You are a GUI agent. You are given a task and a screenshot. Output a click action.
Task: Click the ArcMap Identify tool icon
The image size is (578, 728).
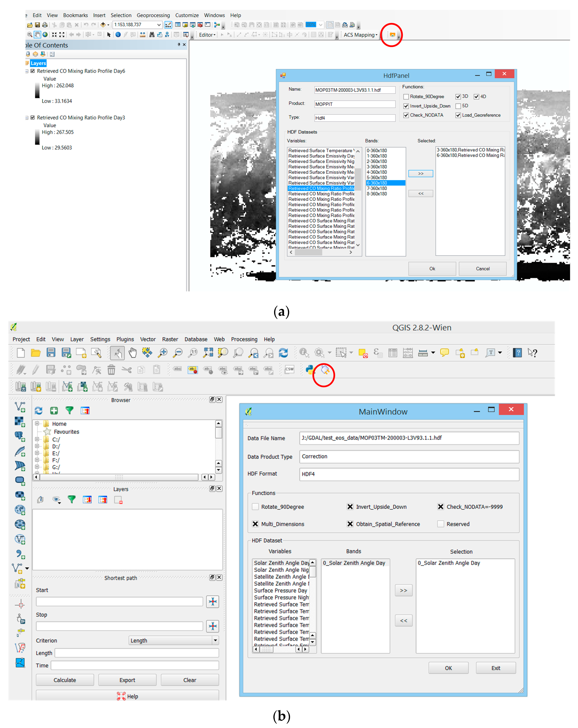click(x=118, y=34)
